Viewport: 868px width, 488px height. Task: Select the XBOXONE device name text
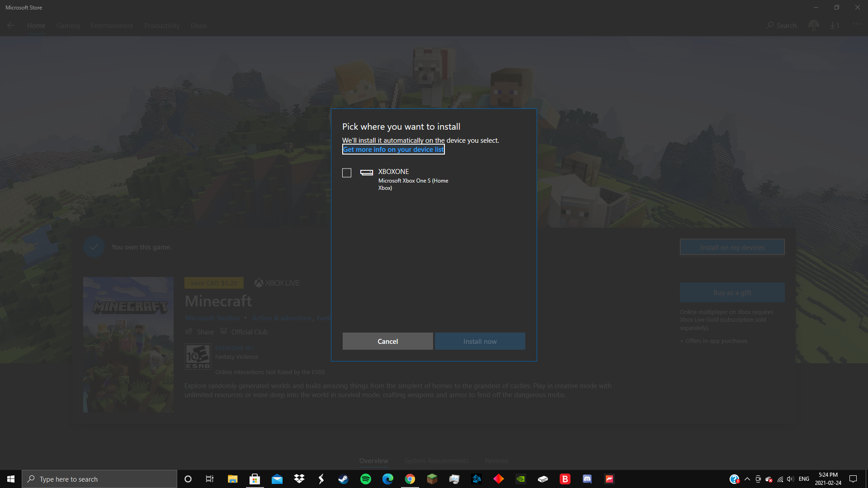(393, 172)
